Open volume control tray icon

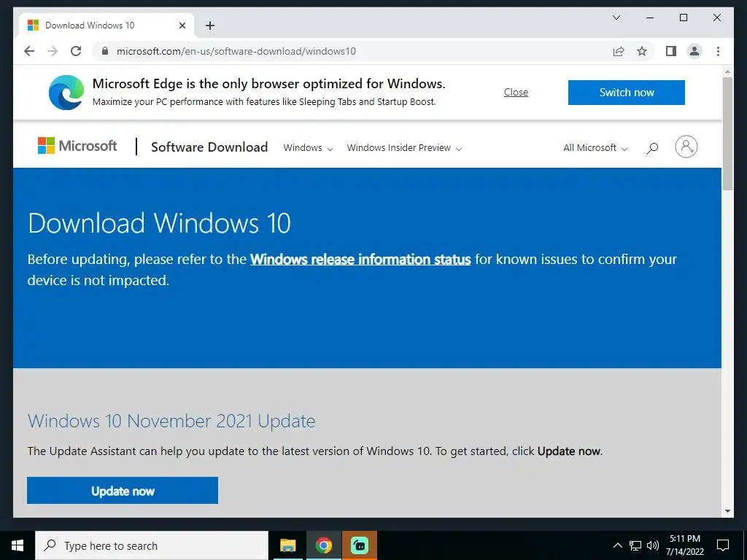click(x=653, y=545)
